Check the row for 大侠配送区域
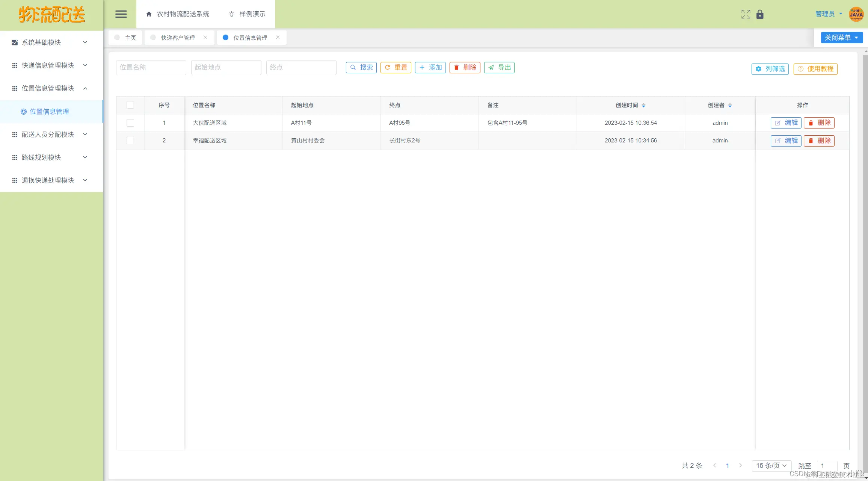 pyautogui.click(x=130, y=123)
